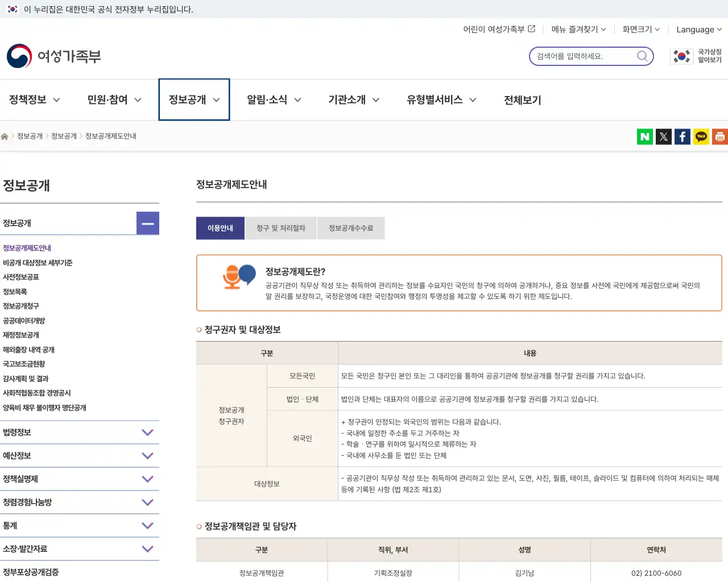Share the page on X
This screenshot has height=582, width=728.
click(x=664, y=136)
